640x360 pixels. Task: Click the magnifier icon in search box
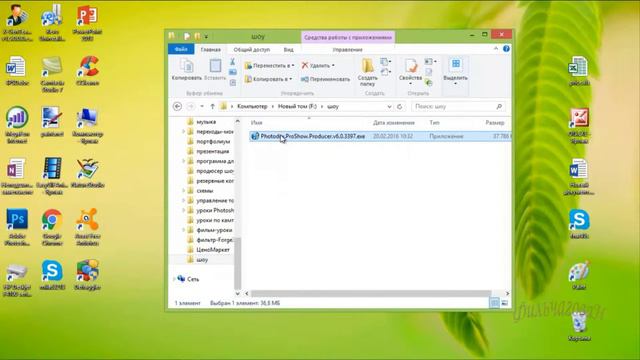pyautogui.click(x=499, y=107)
